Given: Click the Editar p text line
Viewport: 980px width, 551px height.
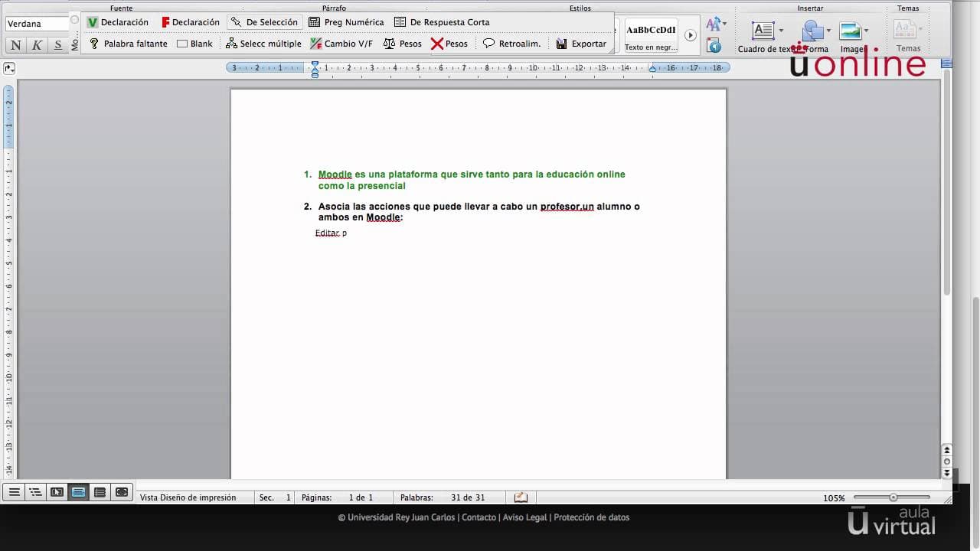Looking at the screenshot, I should coord(331,233).
